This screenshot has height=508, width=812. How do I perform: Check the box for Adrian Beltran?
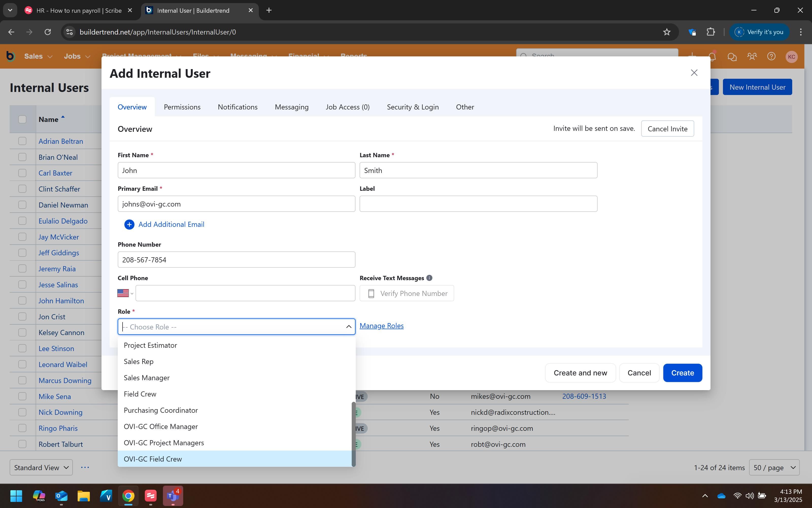[22, 141]
